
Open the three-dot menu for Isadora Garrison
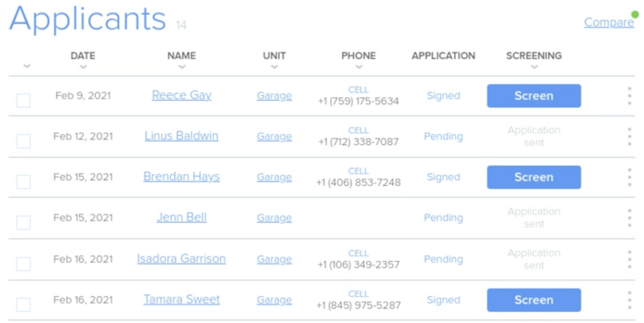629,259
